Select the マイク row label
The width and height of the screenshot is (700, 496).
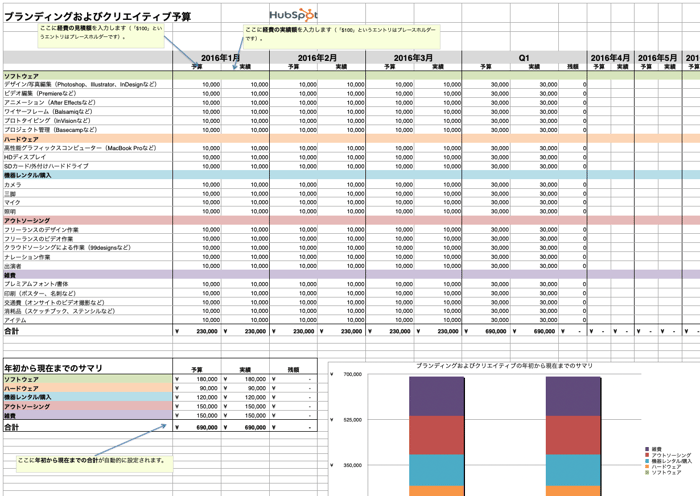[12, 203]
